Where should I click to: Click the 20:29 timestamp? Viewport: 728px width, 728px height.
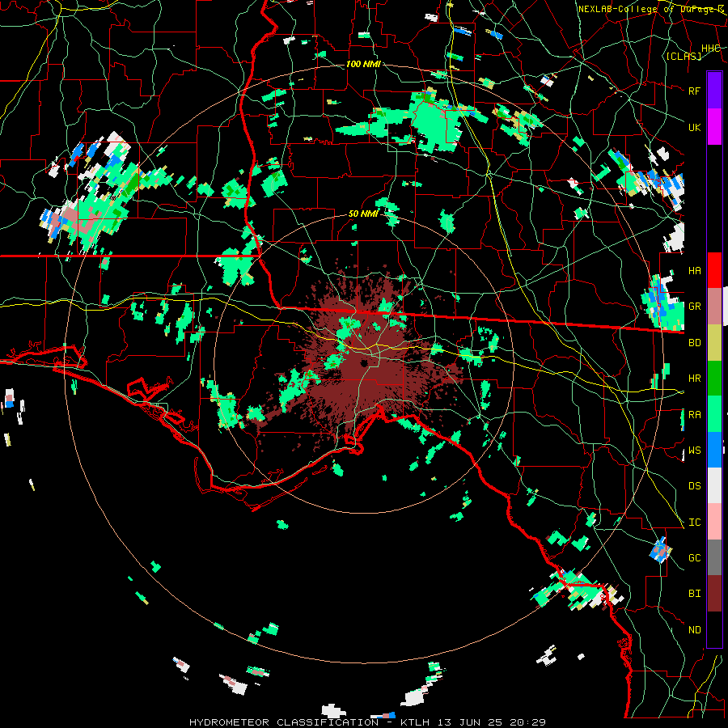click(x=530, y=722)
